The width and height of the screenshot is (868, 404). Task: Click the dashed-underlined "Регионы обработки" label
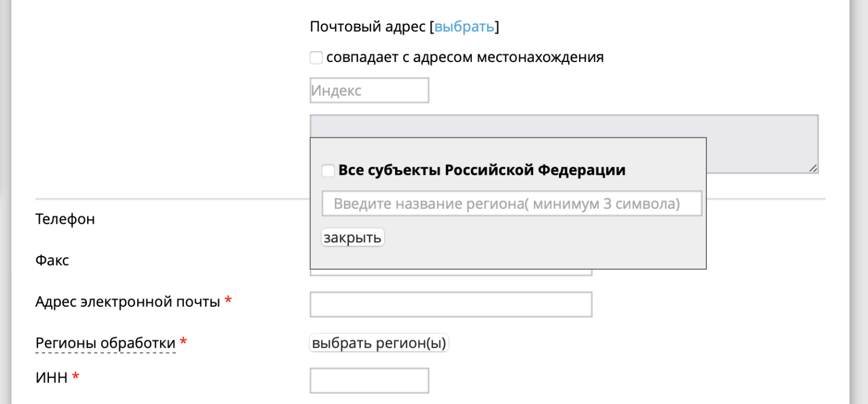[x=105, y=344]
